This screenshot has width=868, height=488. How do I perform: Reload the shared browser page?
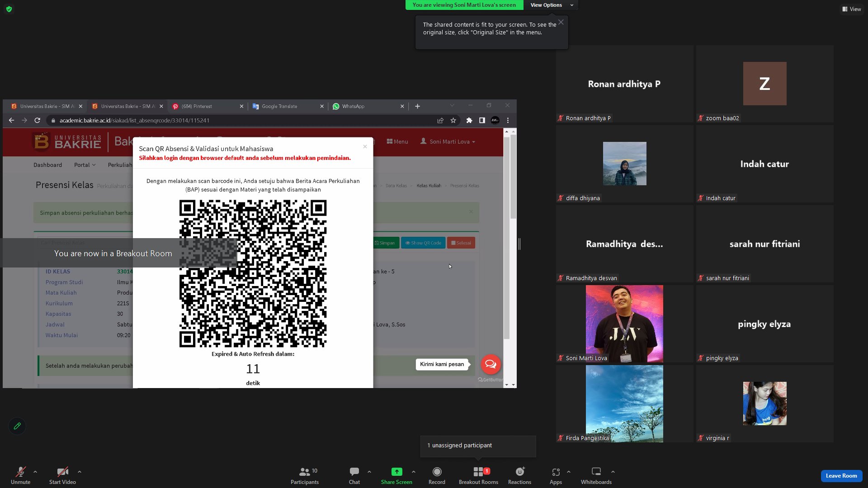[38, 120]
